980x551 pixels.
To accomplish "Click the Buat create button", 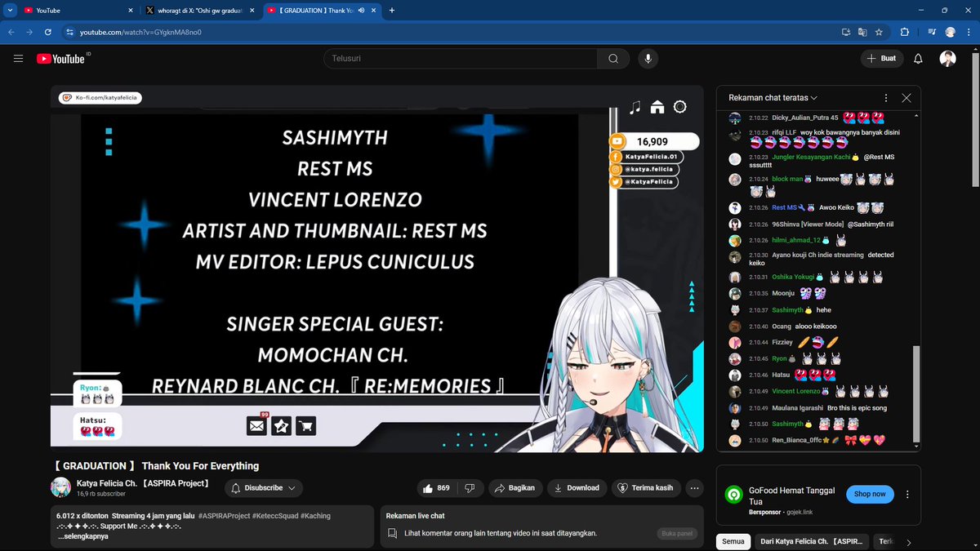I will [x=882, y=59].
